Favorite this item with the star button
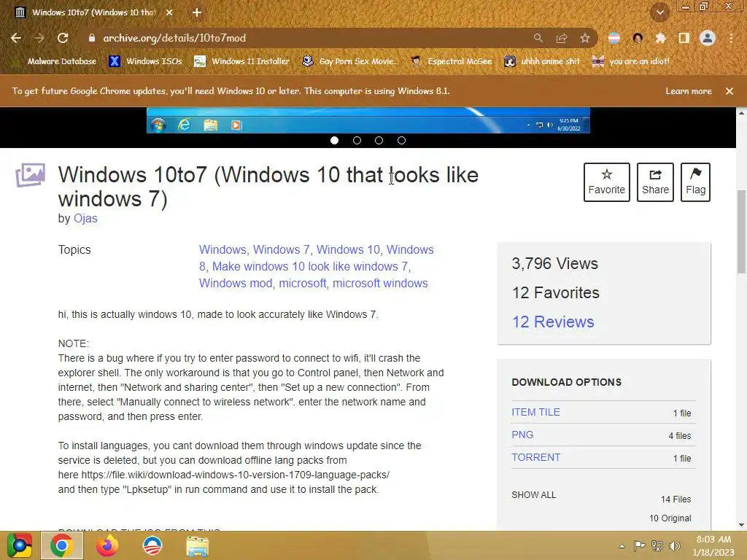This screenshot has height=560, width=747. [x=606, y=182]
